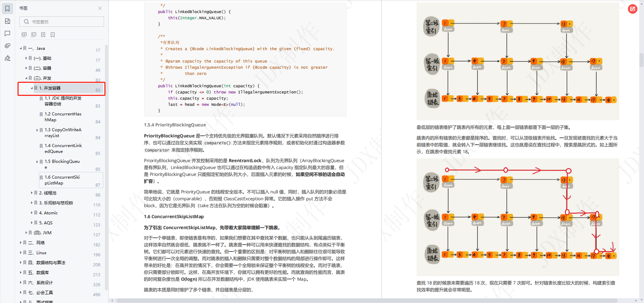This screenshot has height=303, width=644.
Task: Go to (一). 基础 bookmark
Action: 42,58
